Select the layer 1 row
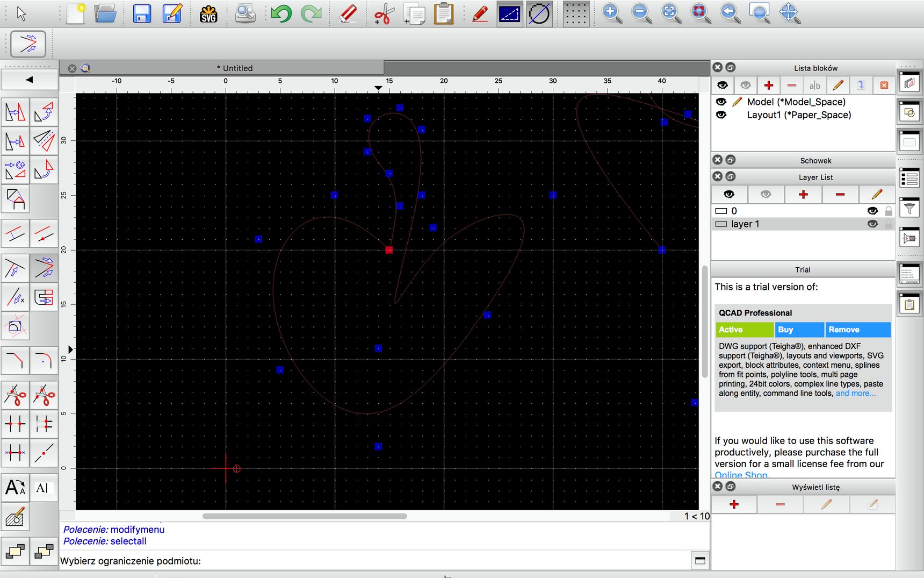The width and height of the screenshot is (924, 578). click(x=803, y=224)
